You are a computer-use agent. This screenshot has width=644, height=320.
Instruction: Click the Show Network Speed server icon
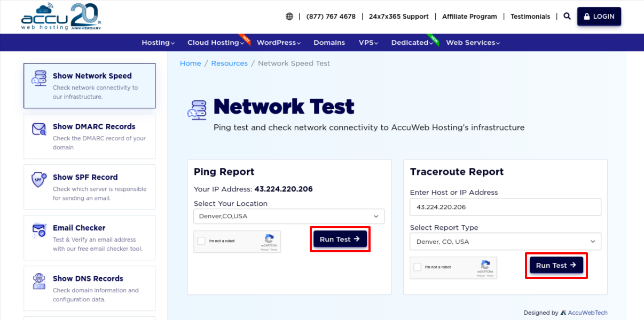coord(39,78)
